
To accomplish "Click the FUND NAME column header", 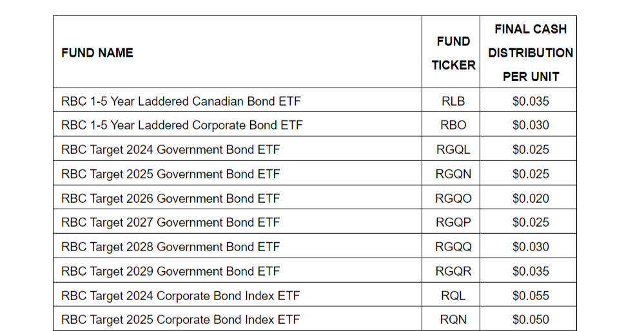I will (97, 53).
